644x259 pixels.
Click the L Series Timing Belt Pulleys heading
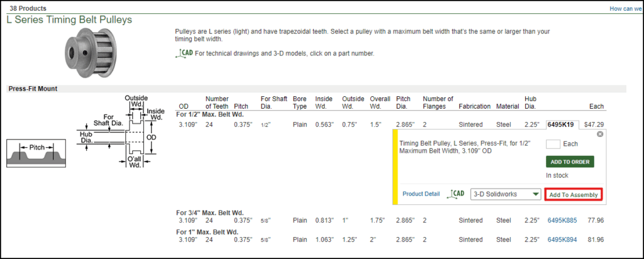[x=69, y=19]
